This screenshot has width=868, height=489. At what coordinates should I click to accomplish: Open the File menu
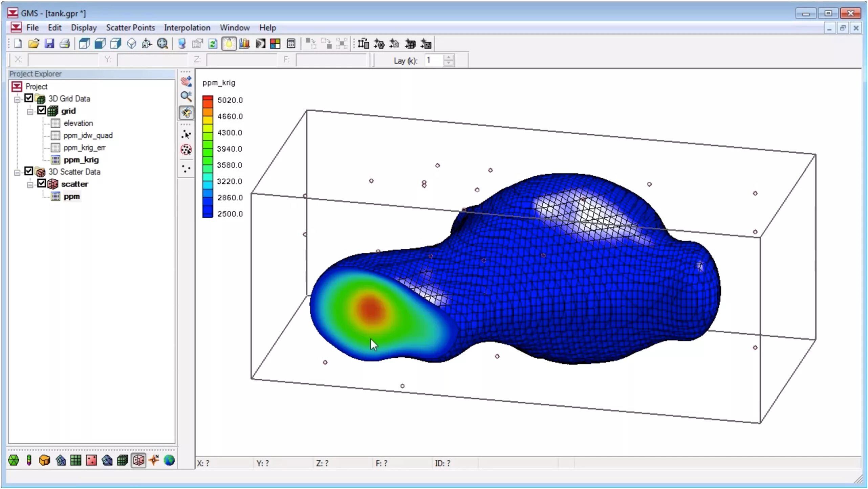point(32,28)
